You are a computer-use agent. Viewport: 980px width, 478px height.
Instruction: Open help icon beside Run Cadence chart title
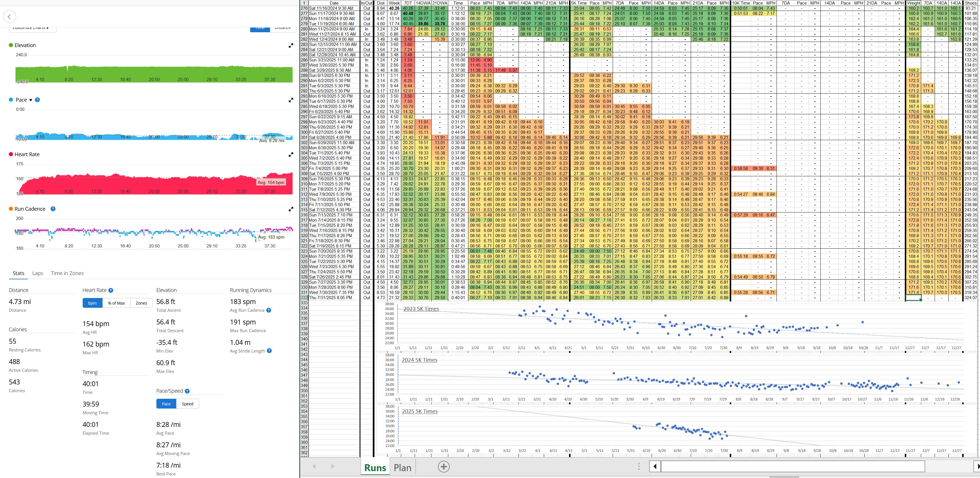pyautogui.click(x=53, y=209)
